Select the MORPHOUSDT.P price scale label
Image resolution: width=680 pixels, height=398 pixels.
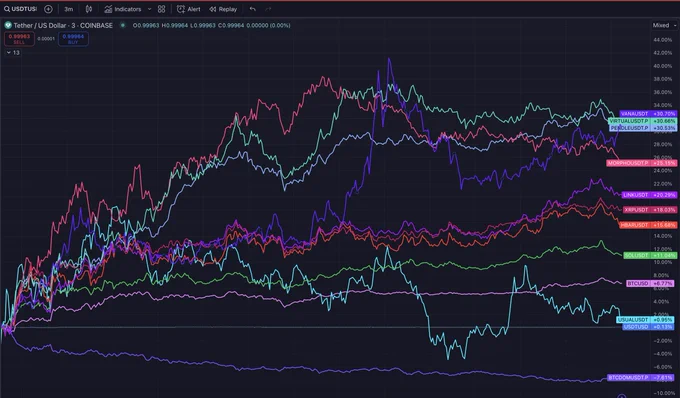(641, 163)
